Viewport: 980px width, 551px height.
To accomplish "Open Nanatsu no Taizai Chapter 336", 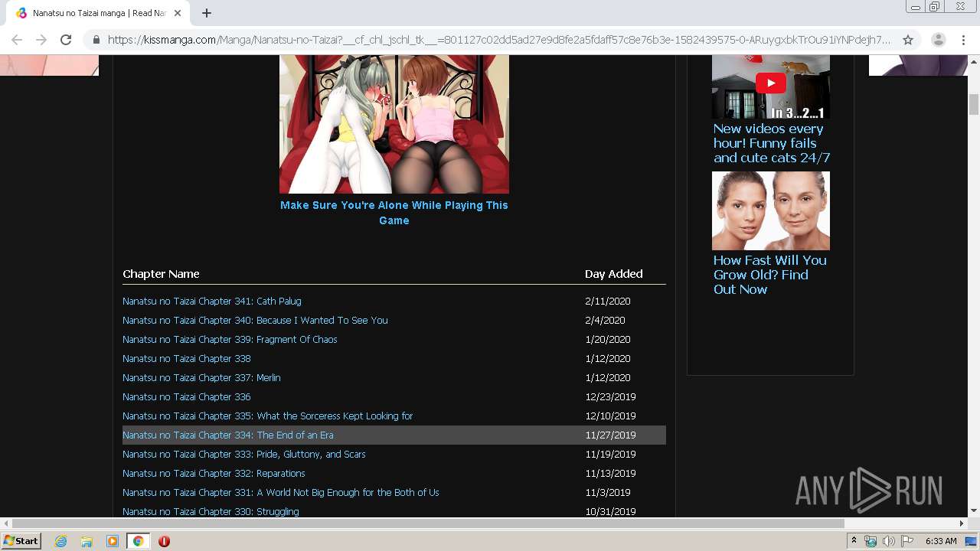I will (x=187, y=397).
